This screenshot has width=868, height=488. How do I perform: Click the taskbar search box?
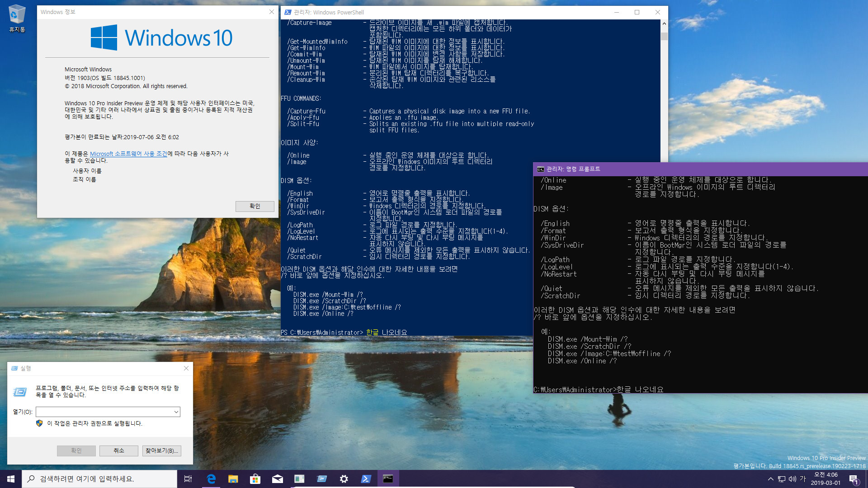(x=99, y=479)
